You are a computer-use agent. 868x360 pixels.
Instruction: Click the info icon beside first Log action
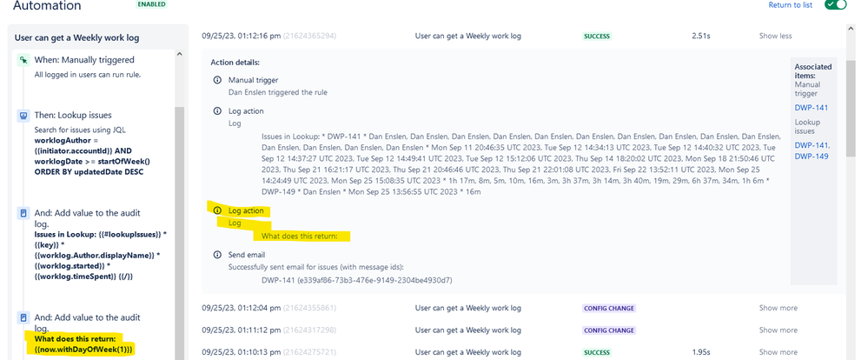click(x=217, y=111)
